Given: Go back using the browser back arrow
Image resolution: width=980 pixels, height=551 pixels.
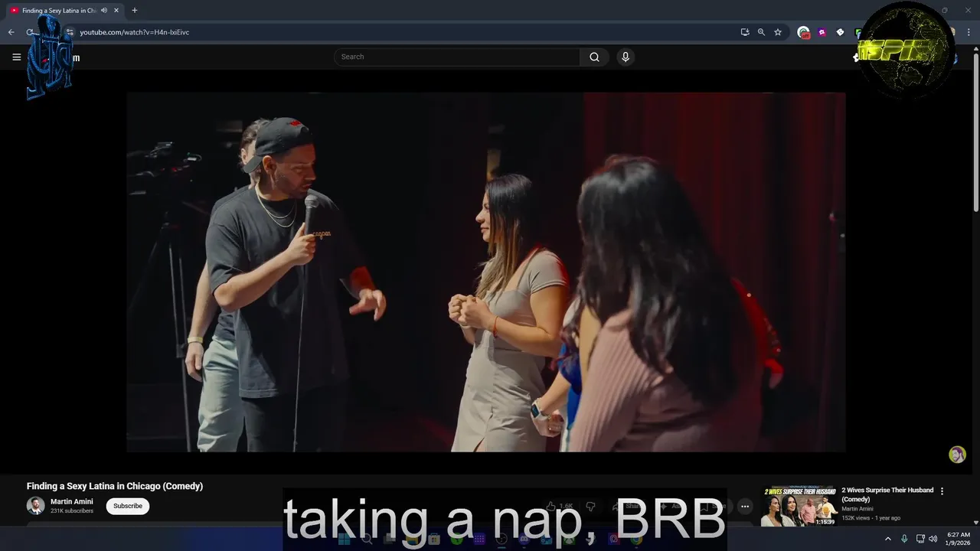Looking at the screenshot, I should [11, 32].
